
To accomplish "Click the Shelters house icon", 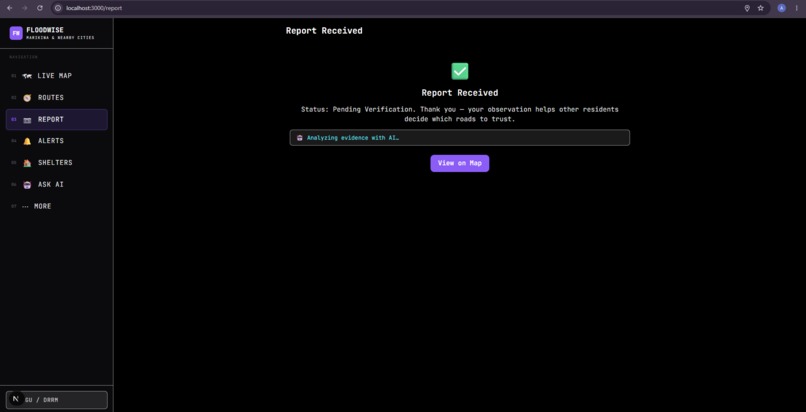I will click(x=27, y=163).
